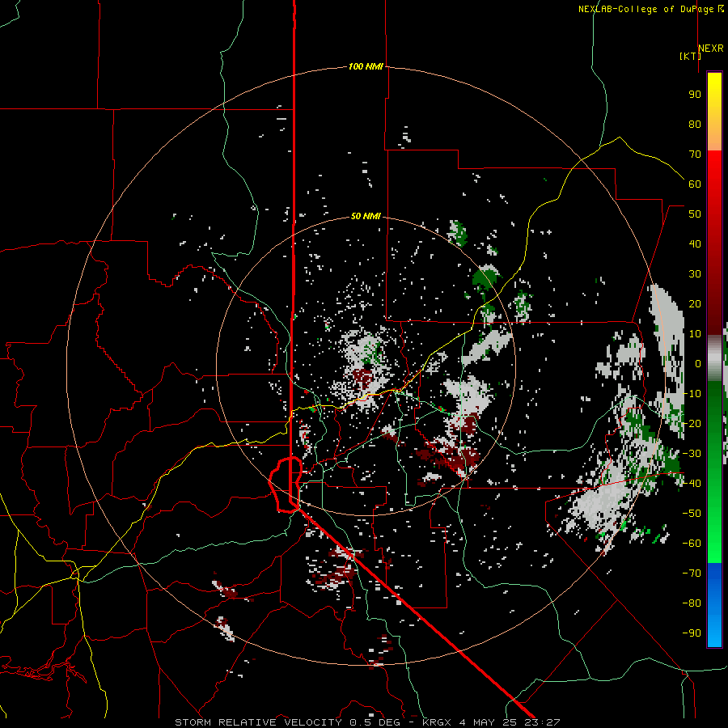Click the -30 scale value
This screenshot has height=728, width=728.
click(x=692, y=454)
